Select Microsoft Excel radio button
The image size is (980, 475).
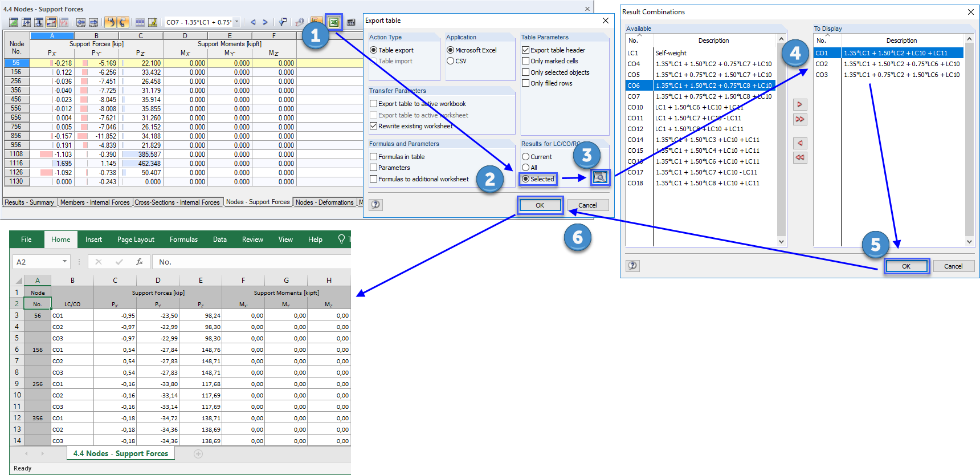coord(451,50)
